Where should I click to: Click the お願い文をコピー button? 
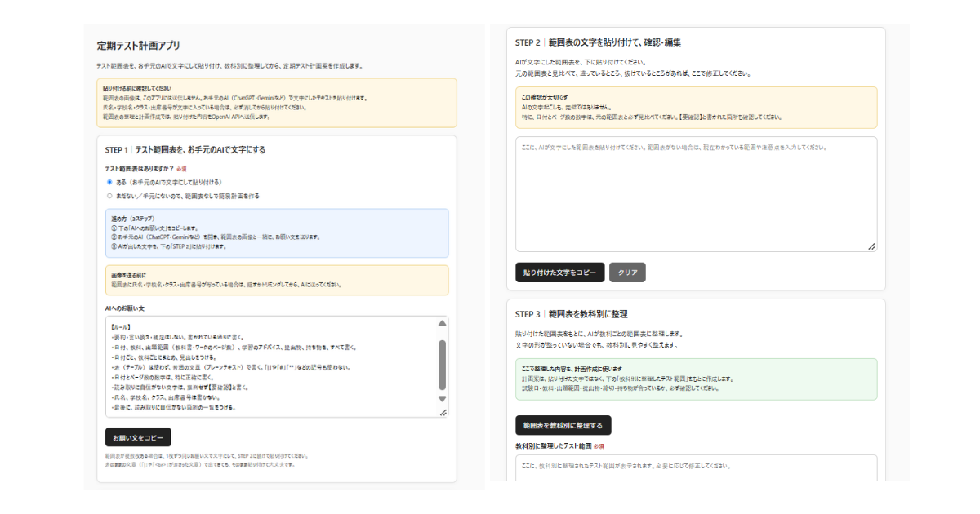pyautogui.click(x=138, y=437)
